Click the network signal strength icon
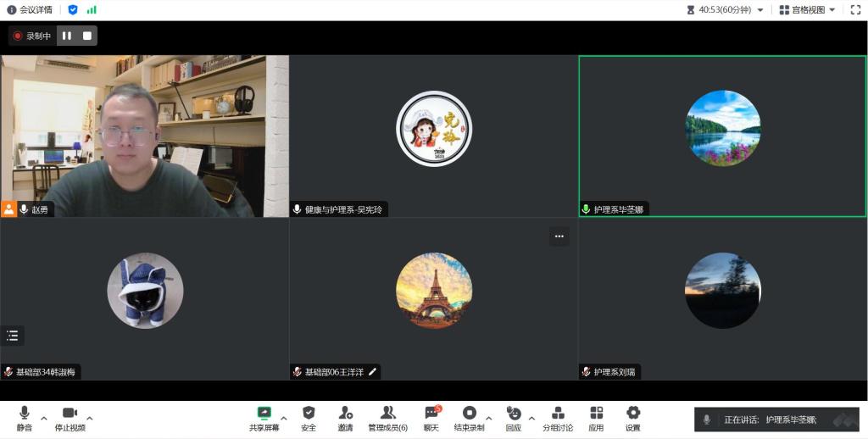The height and width of the screenshot is (439, 868). (x=92, y=9)
